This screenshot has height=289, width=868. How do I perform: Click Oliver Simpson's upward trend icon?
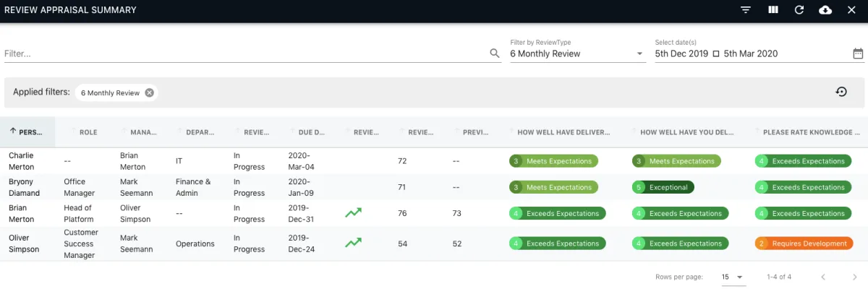(353, 243)
